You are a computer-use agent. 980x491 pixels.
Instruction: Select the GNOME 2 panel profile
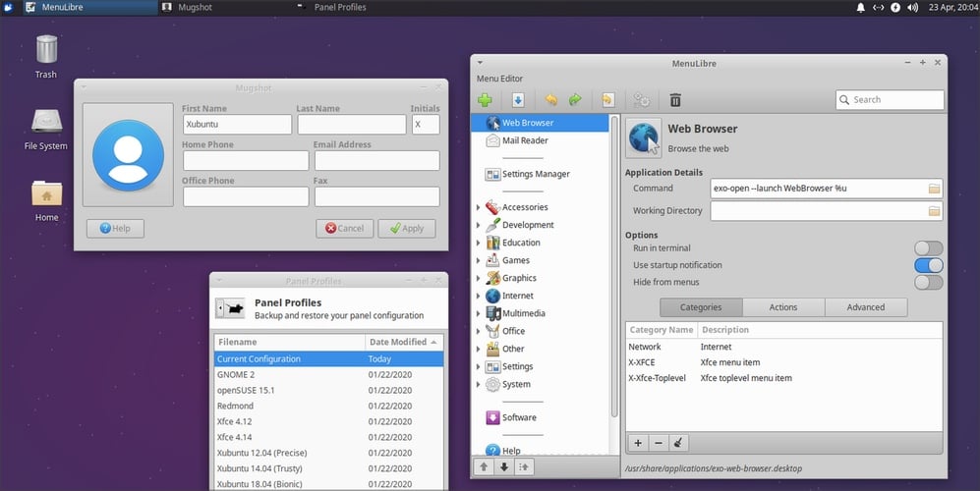(x=328, y=375)
